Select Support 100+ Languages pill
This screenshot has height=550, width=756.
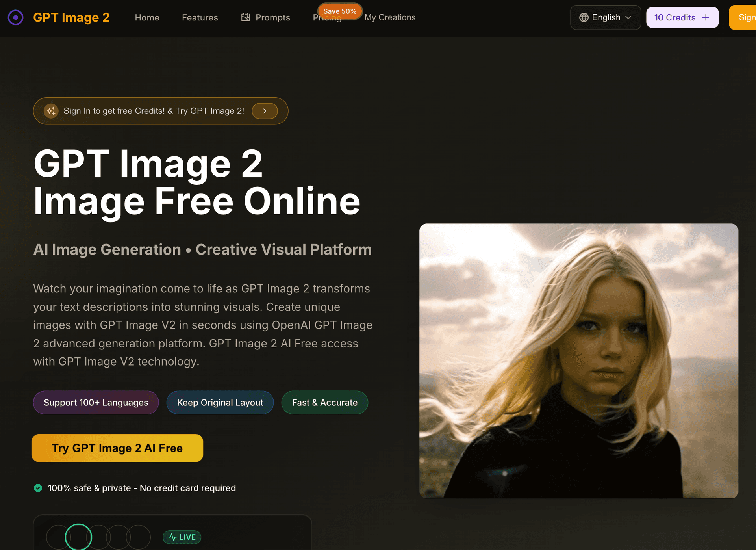pyautogui.click(x=96, y=403)
